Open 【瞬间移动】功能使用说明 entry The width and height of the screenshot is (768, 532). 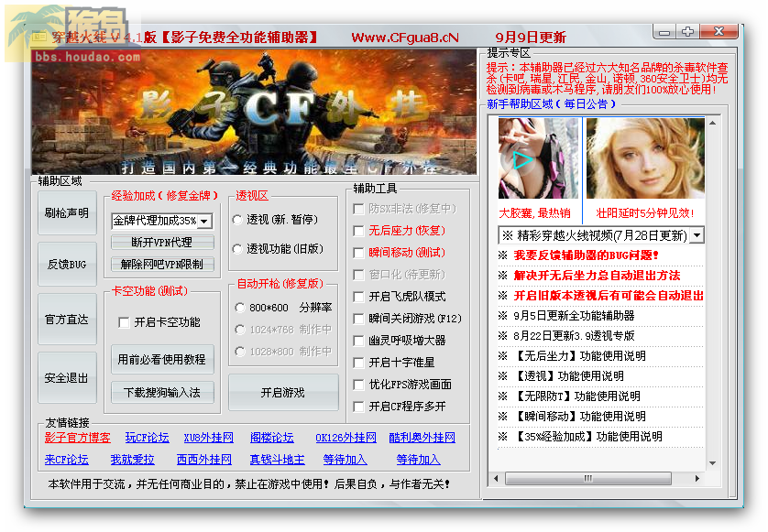[x=579, y=417]
